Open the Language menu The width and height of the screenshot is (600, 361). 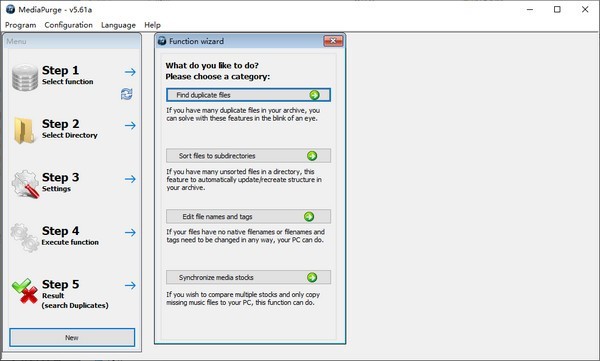click(118, 25)
